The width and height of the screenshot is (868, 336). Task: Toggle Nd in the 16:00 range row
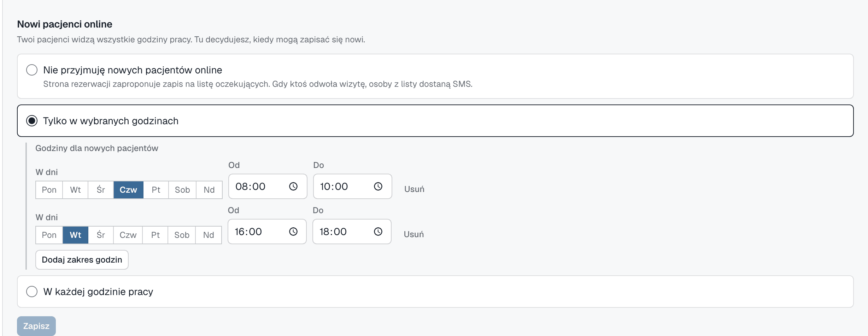point(209,235)
